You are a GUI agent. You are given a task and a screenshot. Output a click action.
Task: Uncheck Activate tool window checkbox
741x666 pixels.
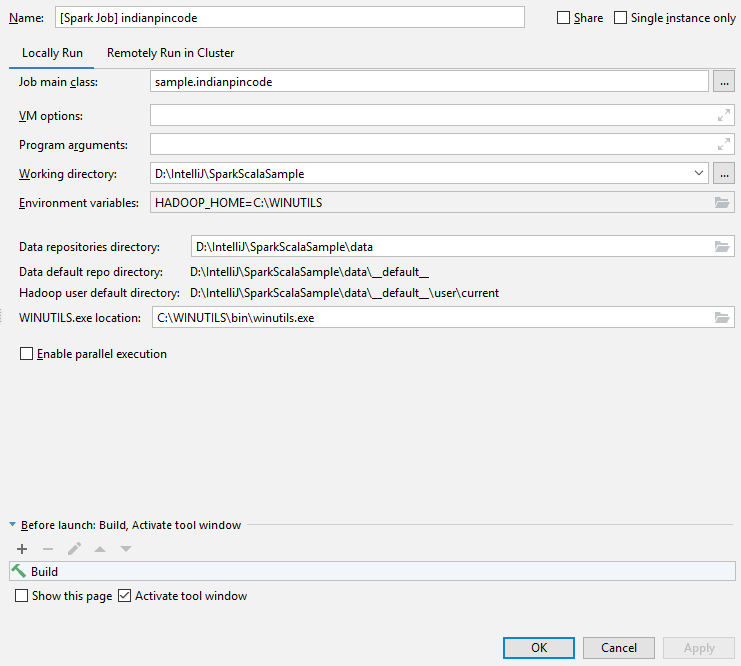(125, 596)
